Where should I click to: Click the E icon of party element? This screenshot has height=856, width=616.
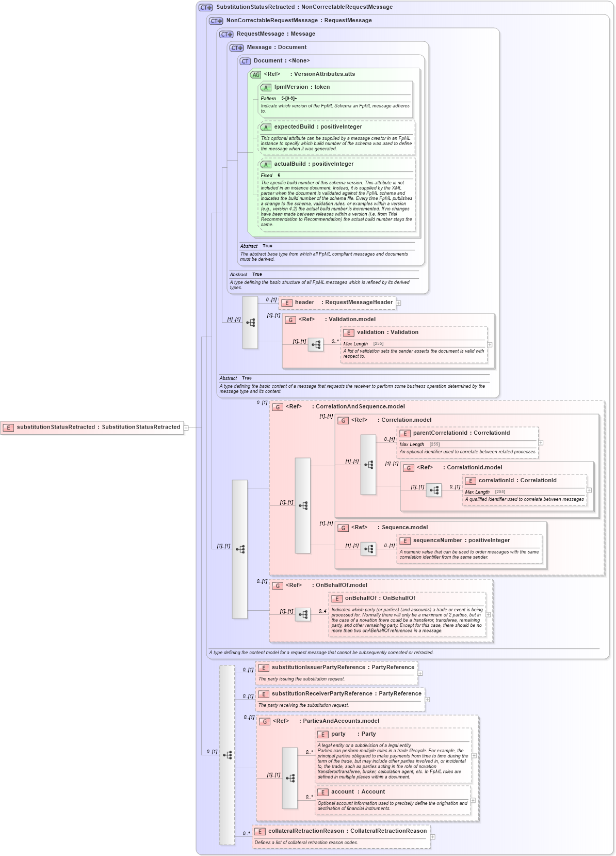(x=323, y=735)
